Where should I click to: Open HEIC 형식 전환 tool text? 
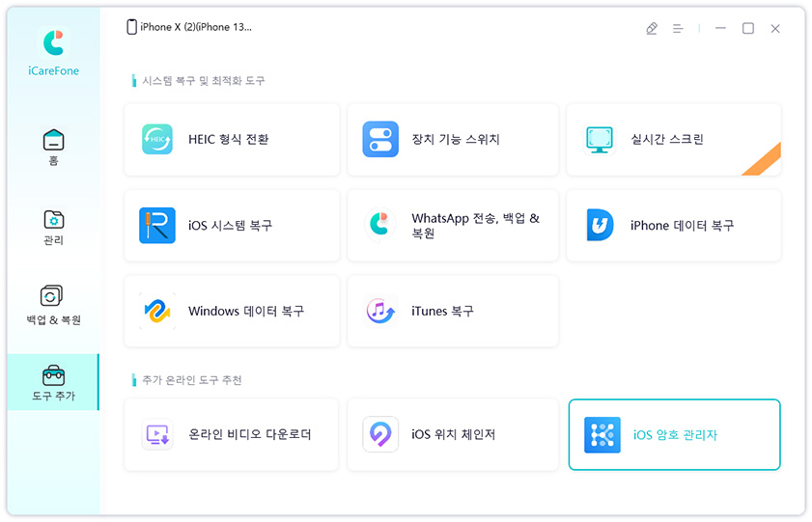(x=229, y=139)
